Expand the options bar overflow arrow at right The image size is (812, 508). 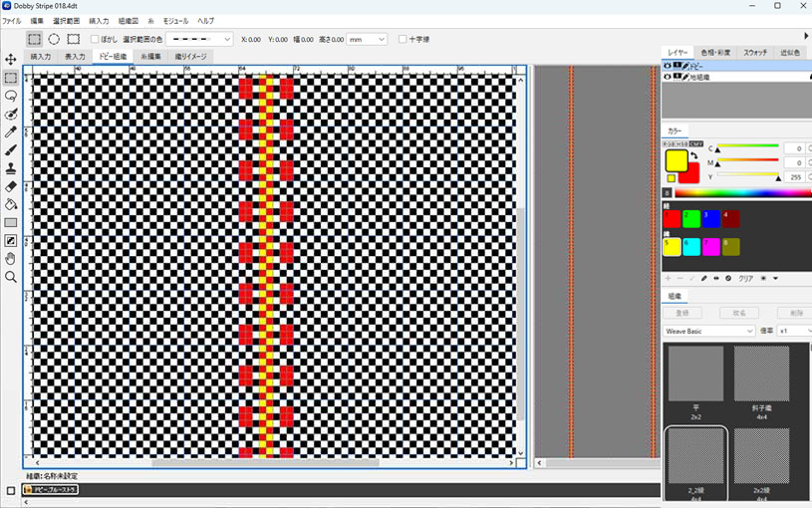tap(806, 36)
